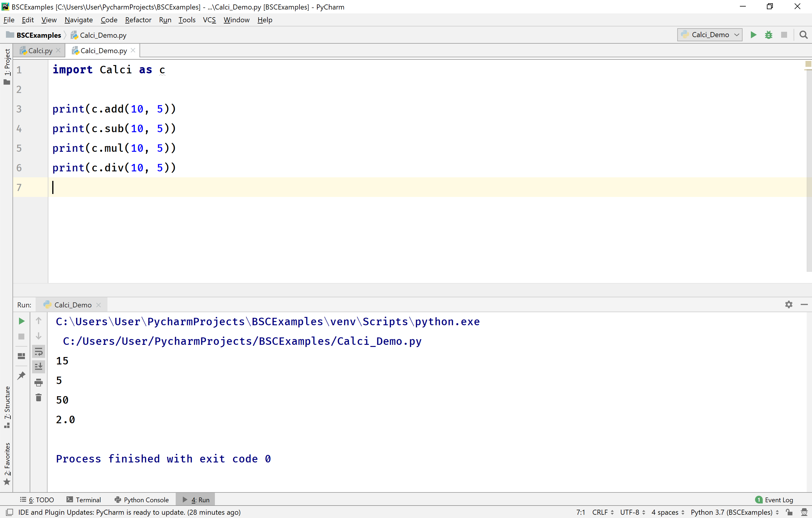This screenshot has width=812, height=518.
Task: Run the Calci_Demo configuration with green play icon
Action: (753, 35)
